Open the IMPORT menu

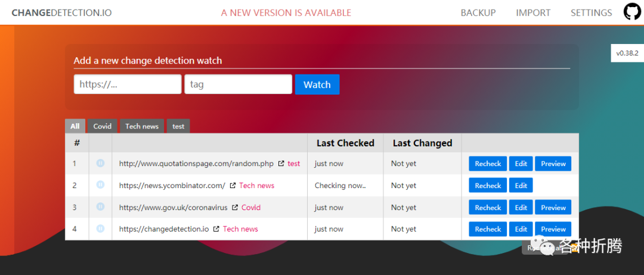click(533, 12)
